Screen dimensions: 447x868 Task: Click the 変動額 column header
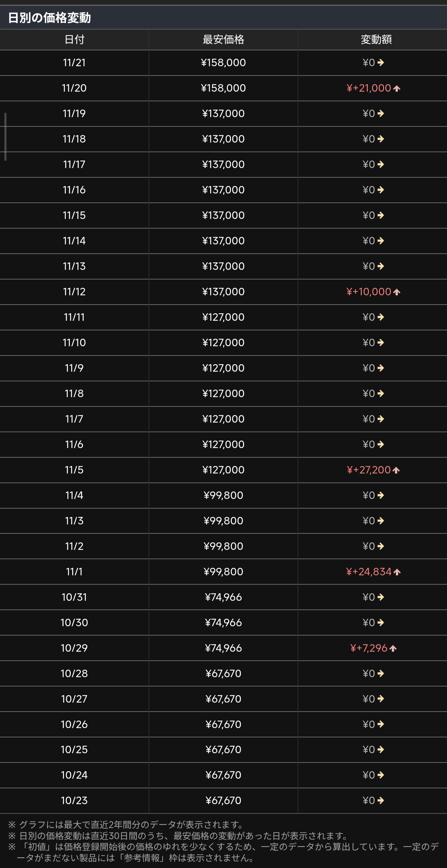click(x=376, y=40)
